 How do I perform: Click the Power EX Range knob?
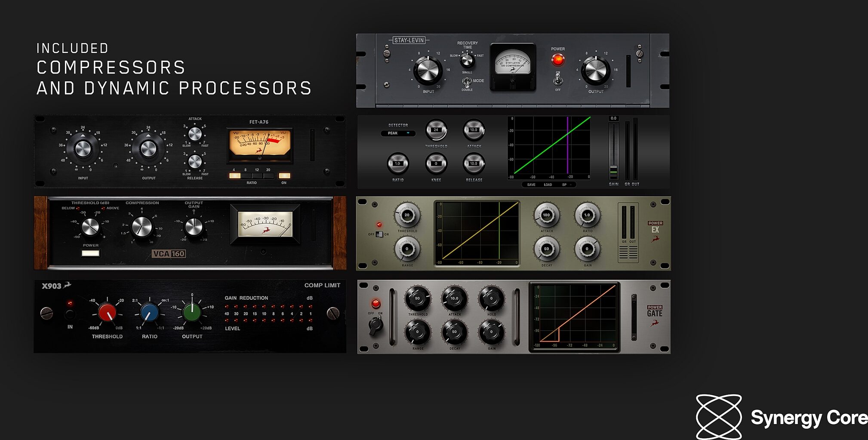click(407, 249)
